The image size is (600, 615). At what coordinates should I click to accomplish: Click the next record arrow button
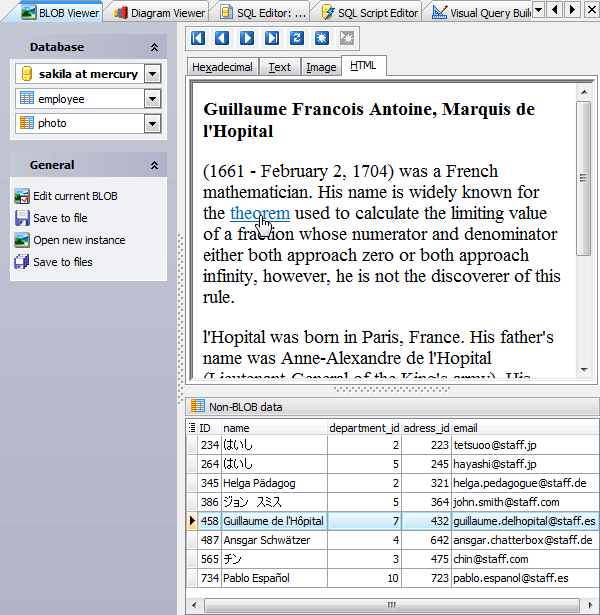point(247,38)
